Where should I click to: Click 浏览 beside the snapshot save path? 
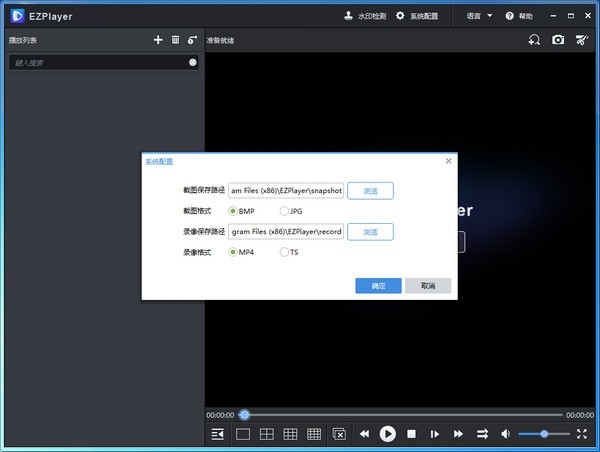coord(370,191)
